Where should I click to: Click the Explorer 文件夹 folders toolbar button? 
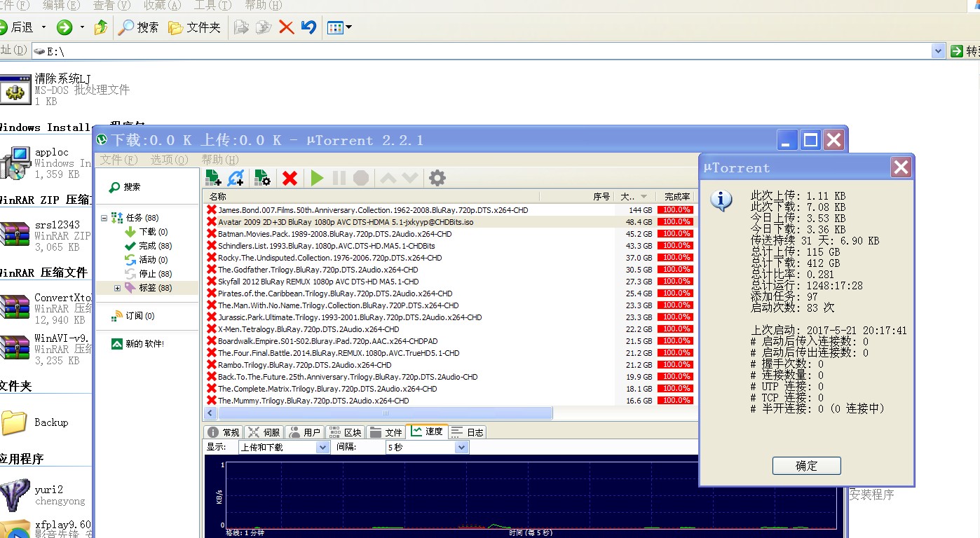tap(195, 27)
